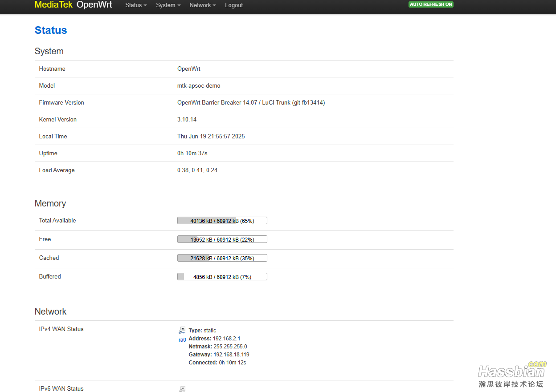This screenshot has width=556, height=392.
Task: Click the Free memory label
Action: tap(45, 239)
